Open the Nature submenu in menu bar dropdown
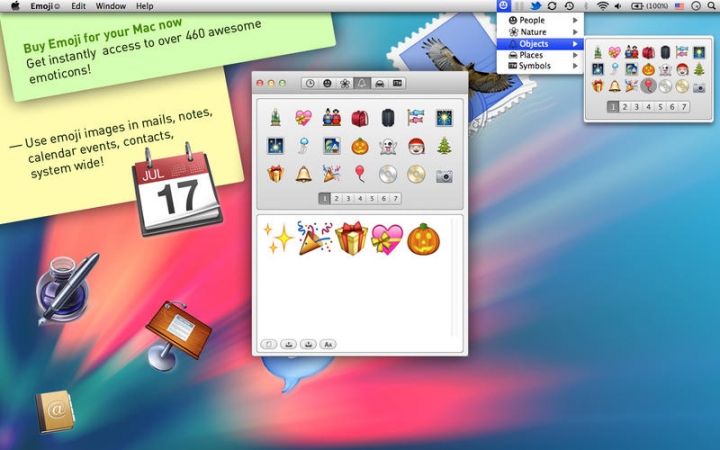Viewport: 720px width, 450px height. (540, 32)
